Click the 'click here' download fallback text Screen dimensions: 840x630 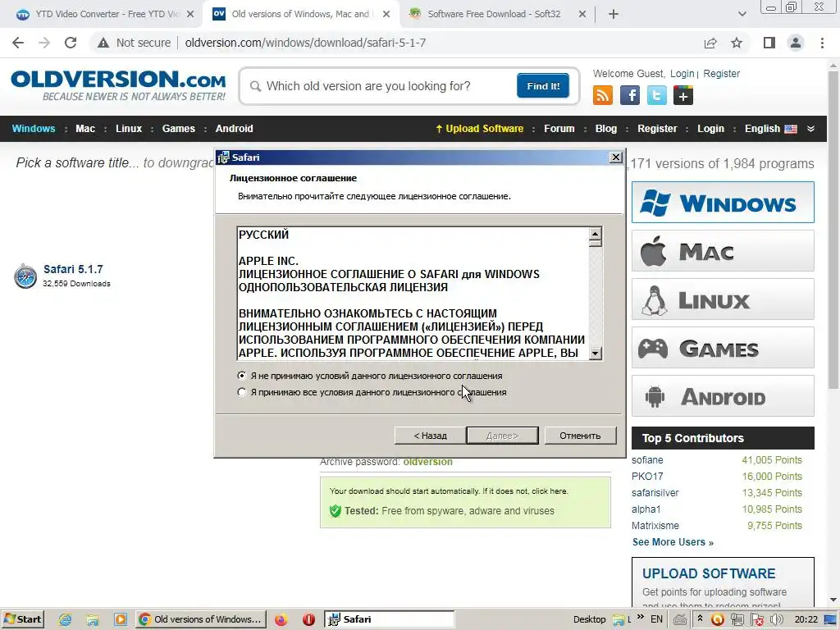[549, 491]
